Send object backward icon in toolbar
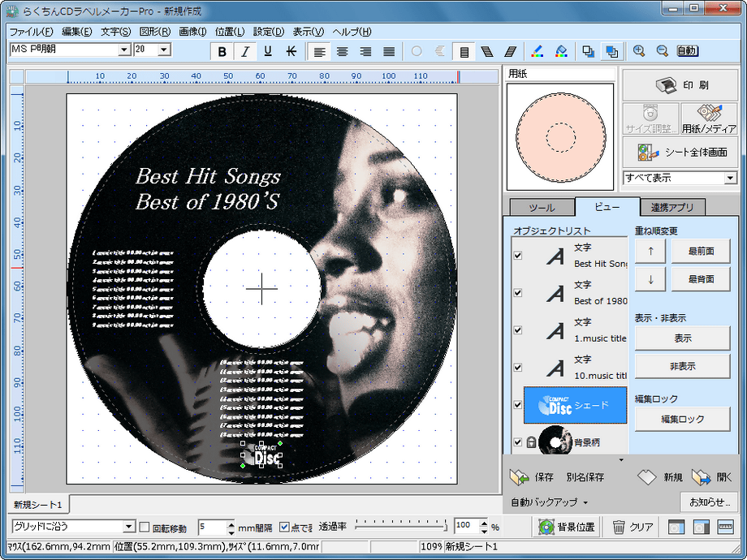This screenshot has height=560, width=747. pos(589,51)
